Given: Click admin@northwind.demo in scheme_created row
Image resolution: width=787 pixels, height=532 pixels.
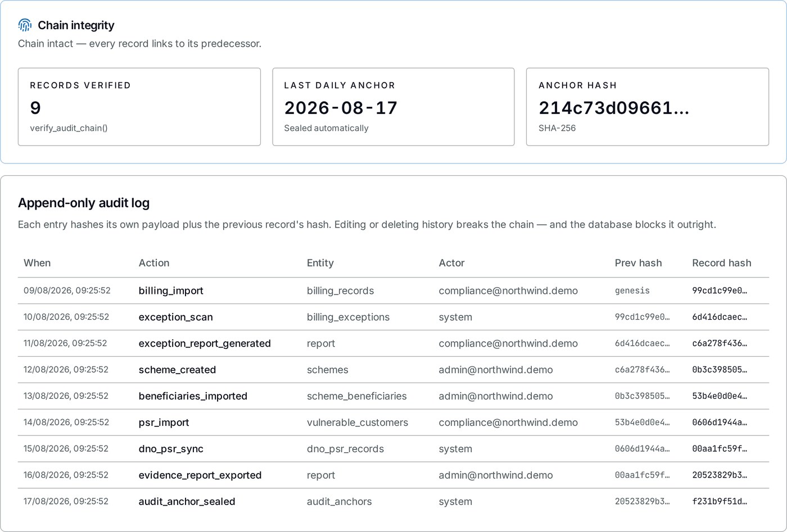Looking at the screenshot, I should pos(496,370).
